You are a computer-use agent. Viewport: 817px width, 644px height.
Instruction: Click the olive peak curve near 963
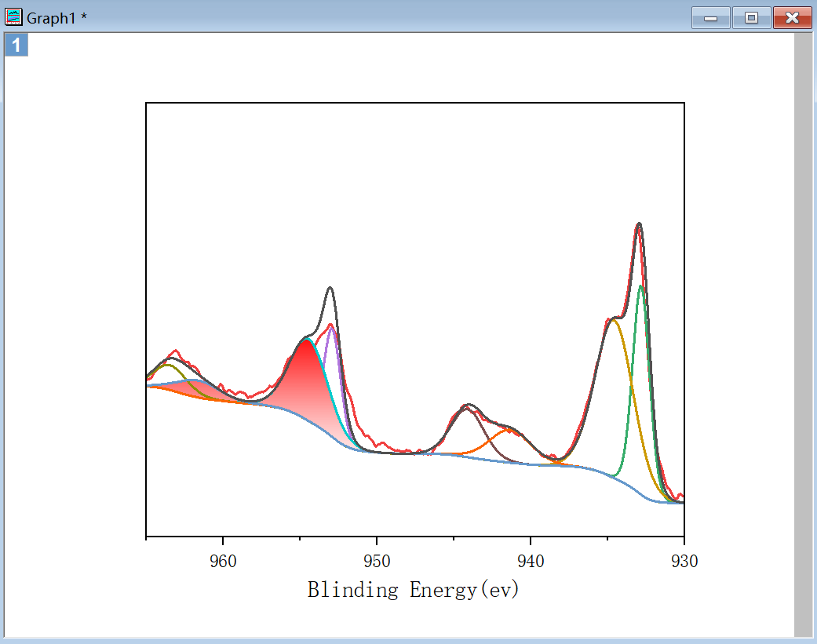pyautogui.click(x=166, y=365)
